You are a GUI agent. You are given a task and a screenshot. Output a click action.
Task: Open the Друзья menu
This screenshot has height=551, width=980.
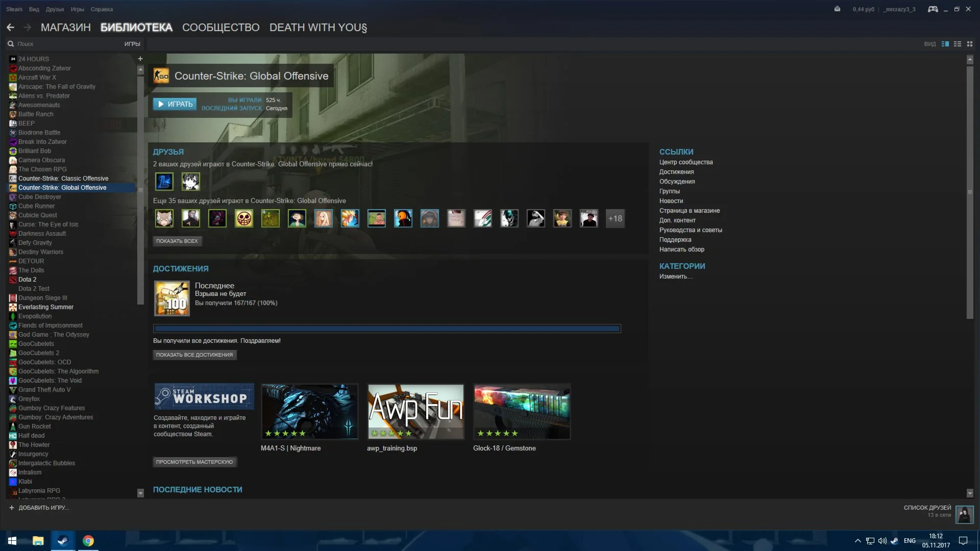coord(55,9)
